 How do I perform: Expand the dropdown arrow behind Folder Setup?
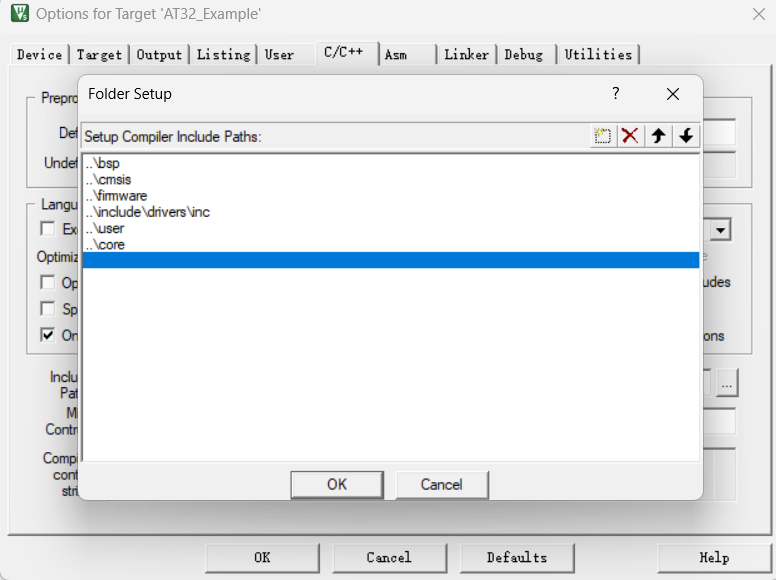[721, 230]
